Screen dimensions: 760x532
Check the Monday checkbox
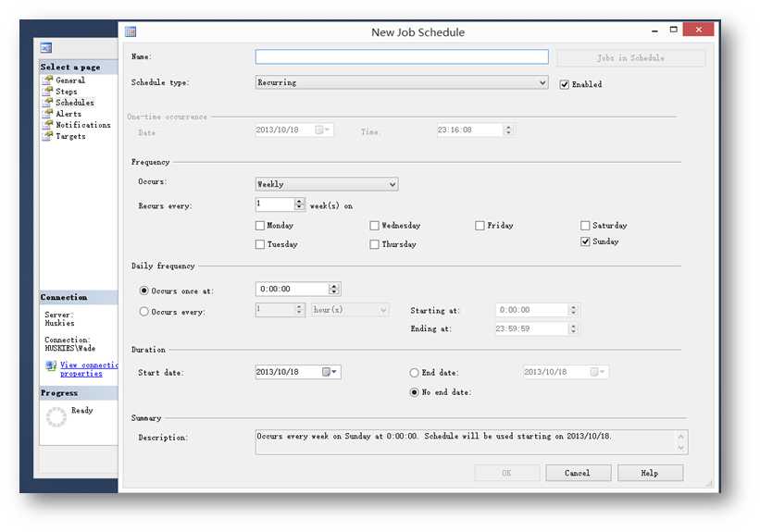click(x=260, y=226)
